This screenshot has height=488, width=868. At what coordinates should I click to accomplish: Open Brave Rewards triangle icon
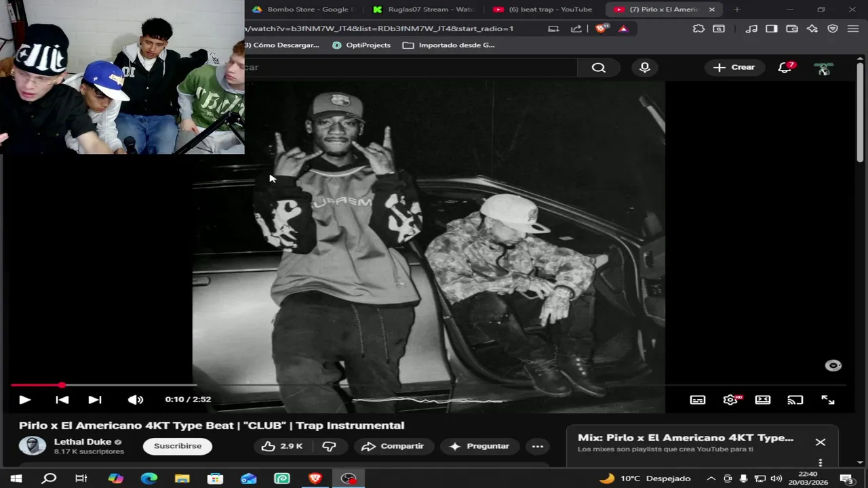coord(623,28)
